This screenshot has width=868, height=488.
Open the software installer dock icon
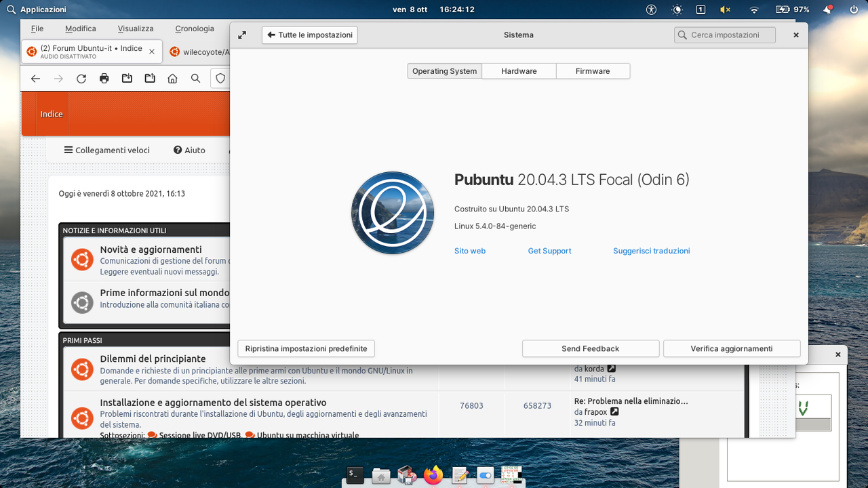coord(407,476)
